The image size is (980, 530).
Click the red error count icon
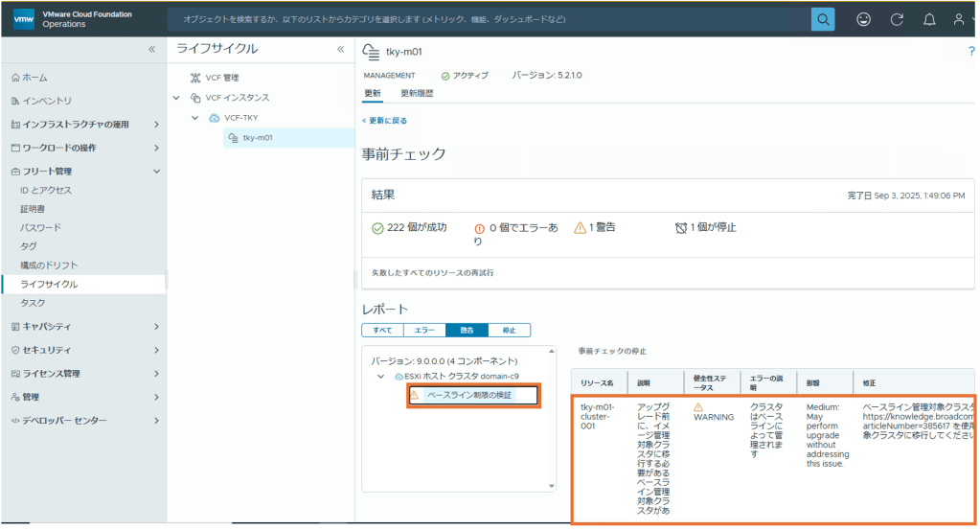[479, 229]
